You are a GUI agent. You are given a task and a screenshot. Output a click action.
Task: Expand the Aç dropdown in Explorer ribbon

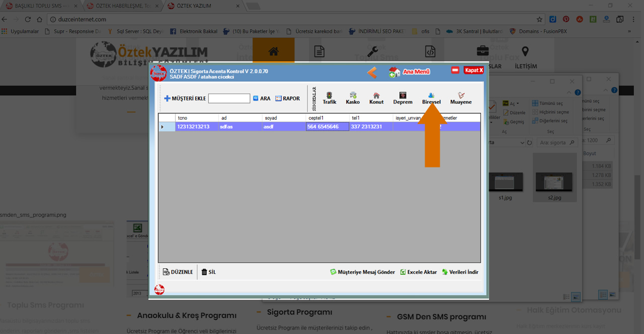coord(511,104)
